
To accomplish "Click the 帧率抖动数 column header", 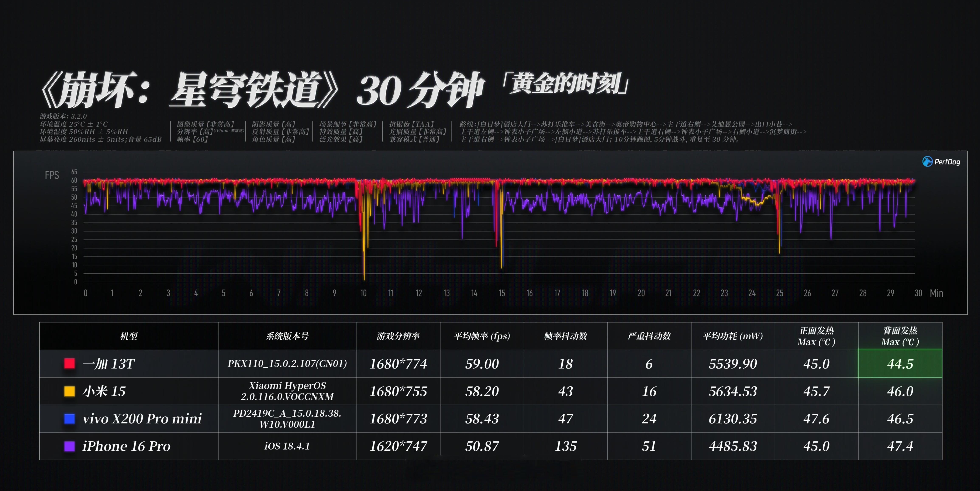I will pos(566,336).
